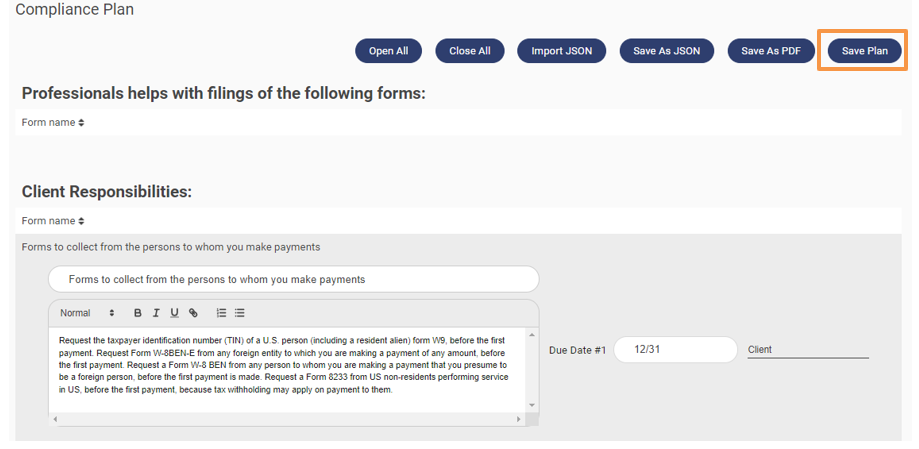Screen dimensions: 919x449
Task: Create a bulleted list in editor
Action: 240,313
